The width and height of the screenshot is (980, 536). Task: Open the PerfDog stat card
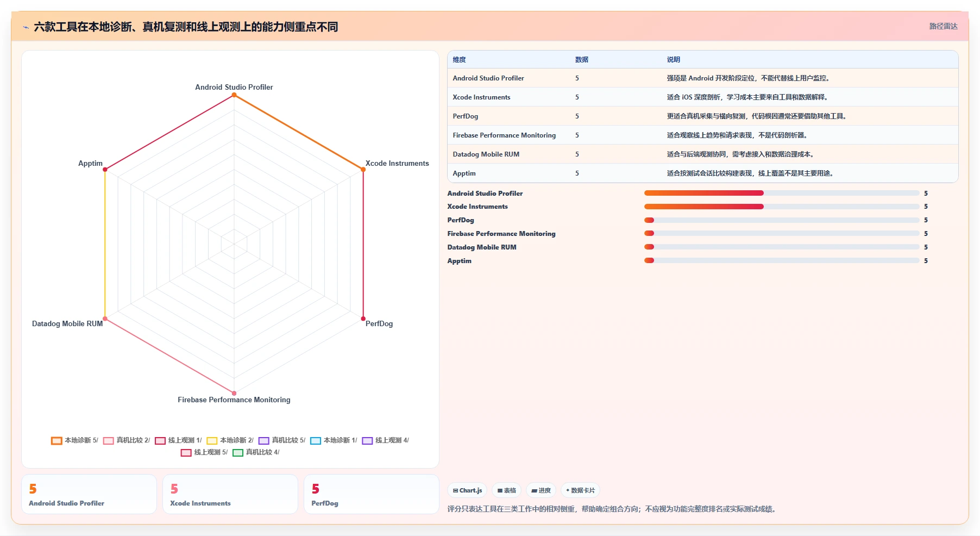pos(372,494)
